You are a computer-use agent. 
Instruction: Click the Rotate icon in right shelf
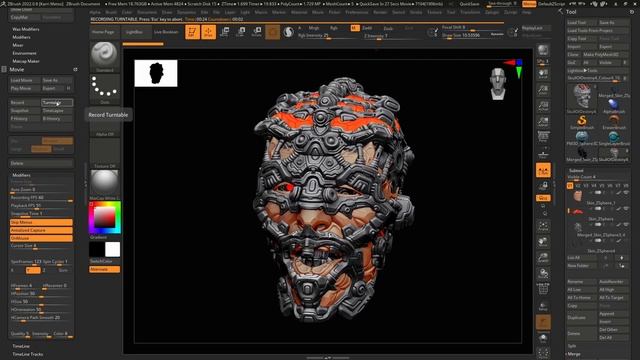click(x=543, y=273)
